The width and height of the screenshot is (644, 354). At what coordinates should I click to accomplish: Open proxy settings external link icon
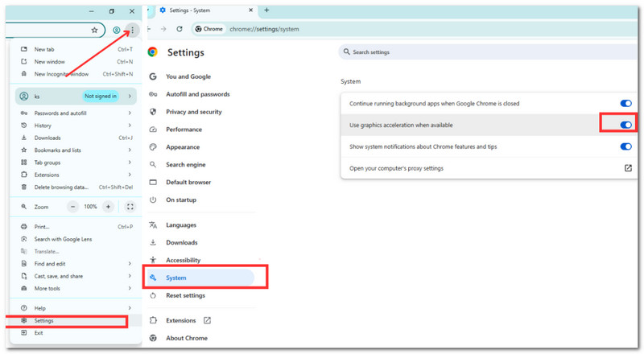coord(628,168)
